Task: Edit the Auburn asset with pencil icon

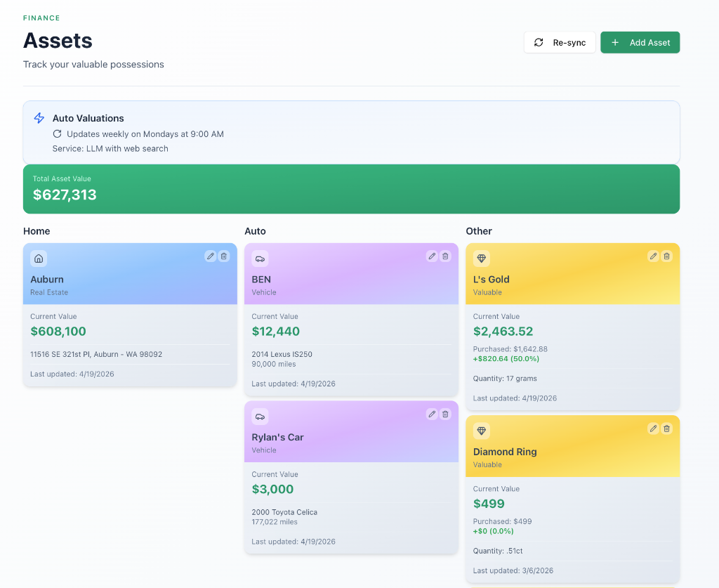Action: coord(210,256)
